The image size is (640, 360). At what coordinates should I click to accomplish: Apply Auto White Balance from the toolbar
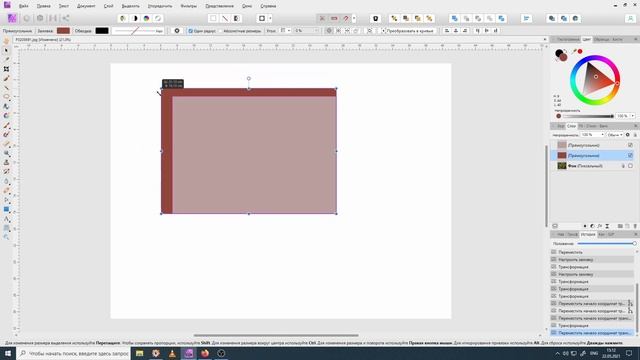pyautogui.click(x=158, y=18)
